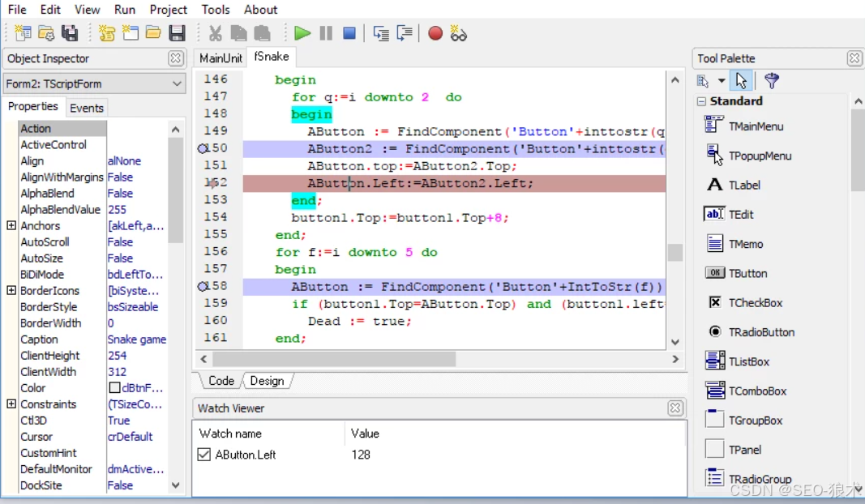This screenshot has width=865, height=504.
Task: Toggle breakpoint on line 158
Action: (203, 286)
